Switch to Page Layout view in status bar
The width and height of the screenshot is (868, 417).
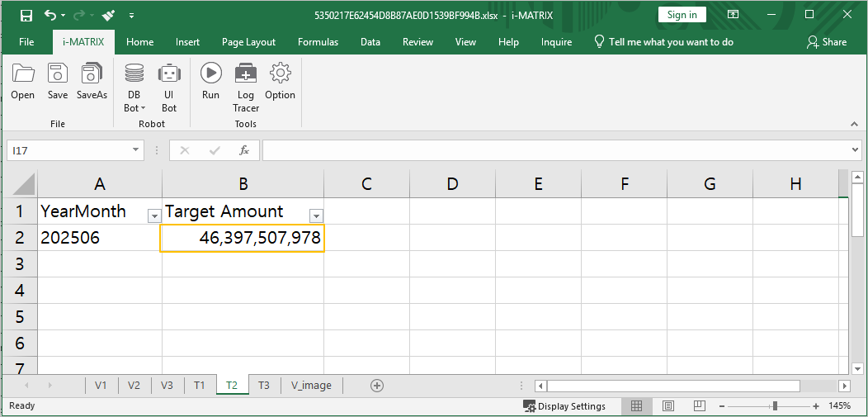668,406
